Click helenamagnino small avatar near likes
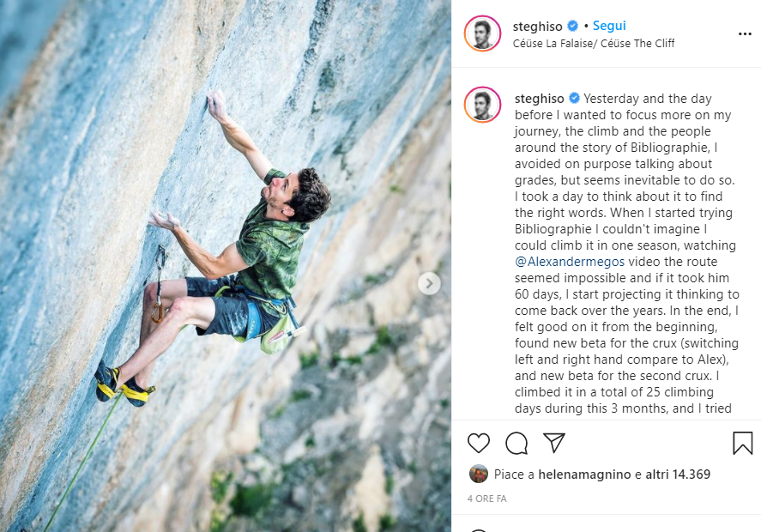Screen dimensions: 761x532 pos(478,474)
